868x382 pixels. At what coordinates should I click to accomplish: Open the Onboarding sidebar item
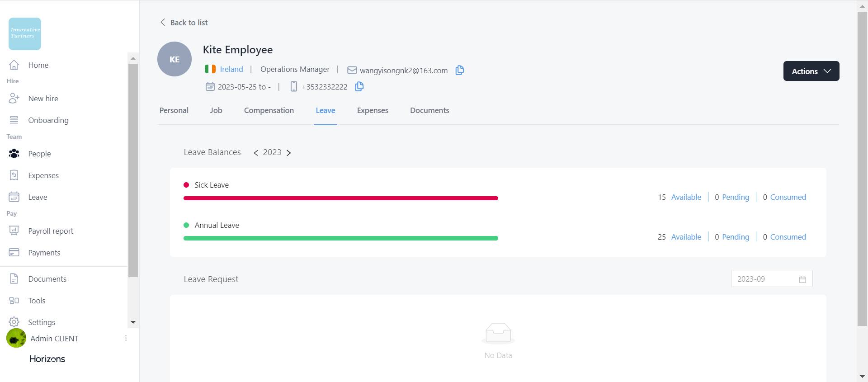pyautogui.click(x=48, y=120)
